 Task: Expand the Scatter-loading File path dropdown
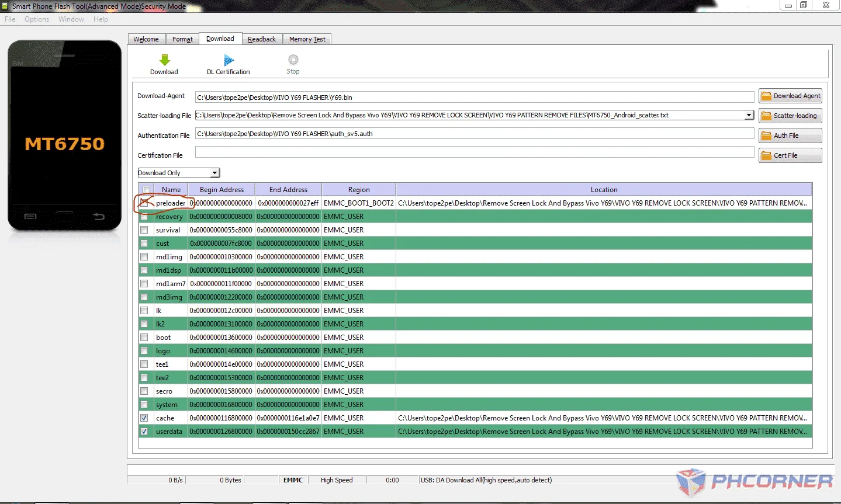pos(749,115)
